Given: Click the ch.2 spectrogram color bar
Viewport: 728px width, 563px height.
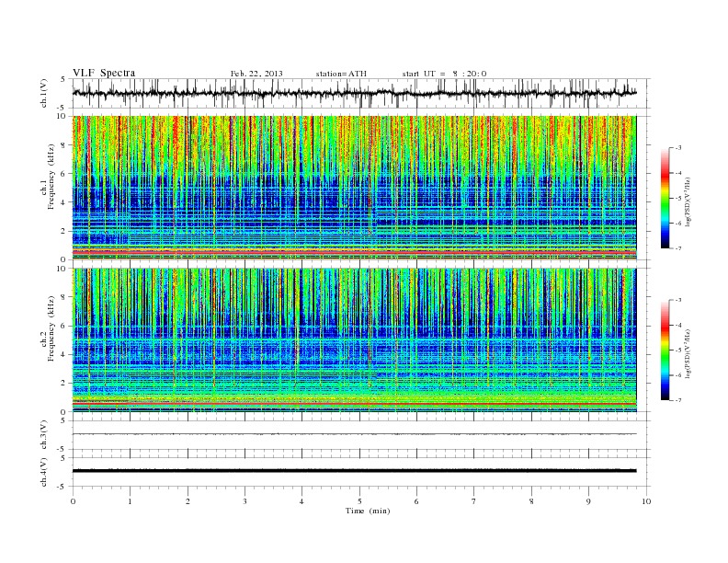Looking at the screenshot, I should (x=665, y=350).
